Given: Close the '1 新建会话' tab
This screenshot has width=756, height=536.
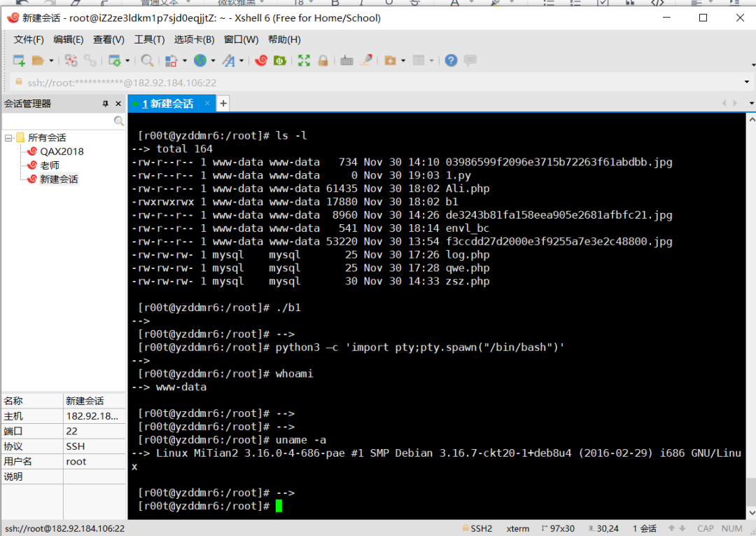Looking at the screenshot, I should click(207, 103).
